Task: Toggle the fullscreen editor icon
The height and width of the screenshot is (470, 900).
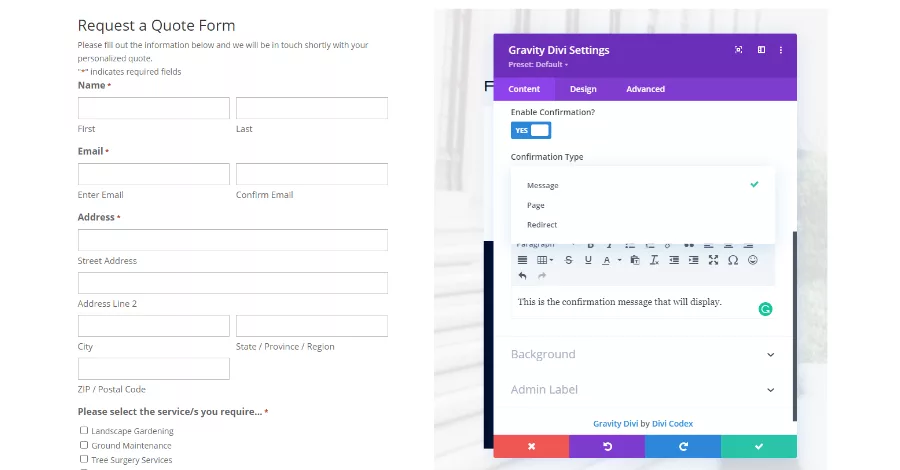Action: point(713,260)
